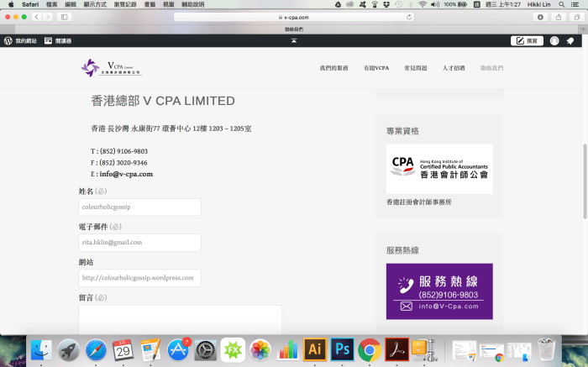Reload the page in the address bar
Image resolution: width=588 pixels, height=367 pixels.
pos(409,17)
